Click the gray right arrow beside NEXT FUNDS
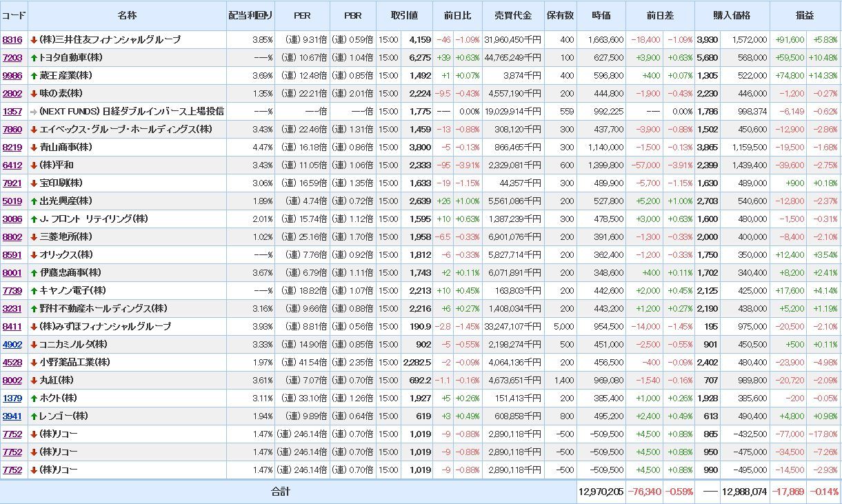The height and width of the screenshot is (504, 842). click(x=33, y=112)
